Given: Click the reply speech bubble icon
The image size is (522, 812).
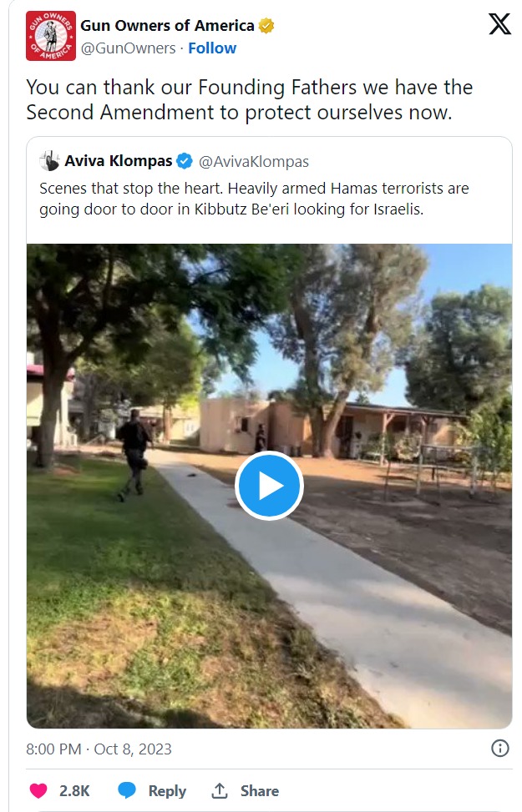Looking at the screenshot, I should [127, 791].
